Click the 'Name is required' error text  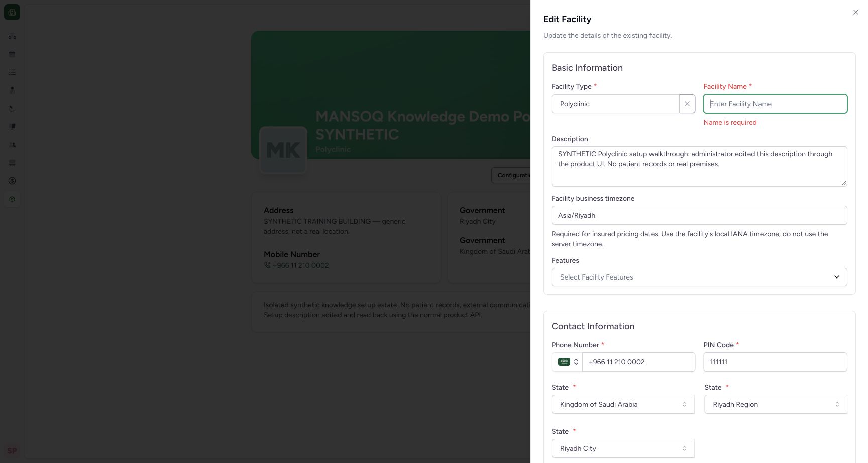[x=730, y=122]
